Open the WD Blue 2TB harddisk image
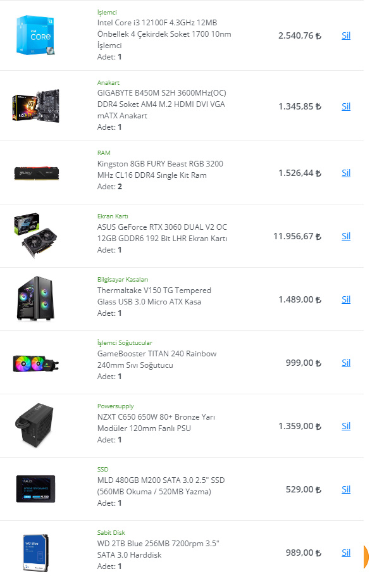The image size is (377, 588). point(35,553)
